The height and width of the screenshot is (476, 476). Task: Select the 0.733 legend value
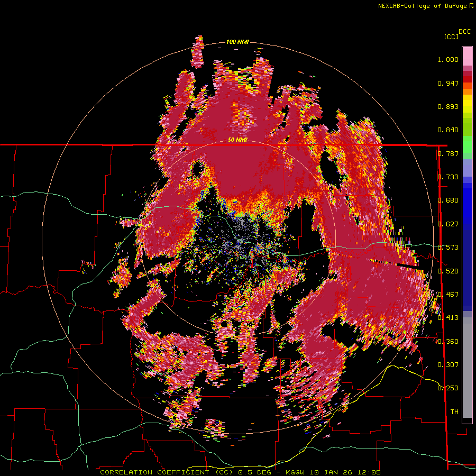point(448,177)
